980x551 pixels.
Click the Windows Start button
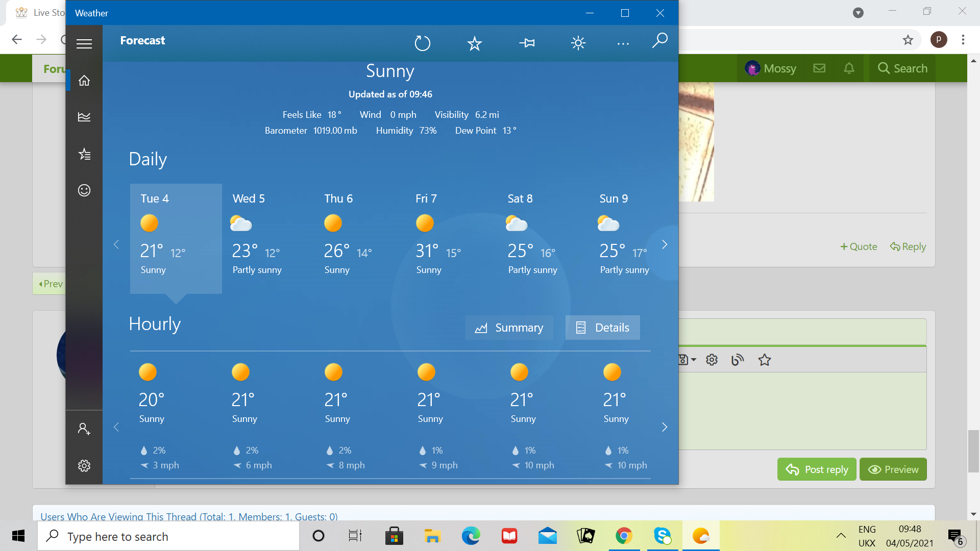18,536
